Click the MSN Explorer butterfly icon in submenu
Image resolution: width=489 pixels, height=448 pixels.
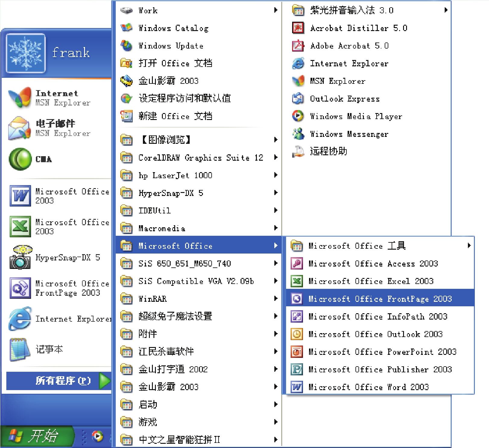(x=298, y=81)
